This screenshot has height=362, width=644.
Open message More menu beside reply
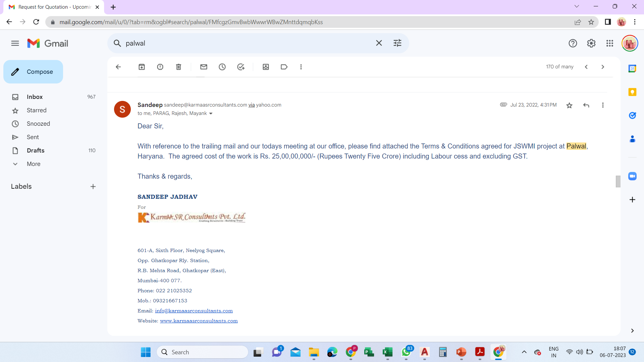(x=603, y=105)
